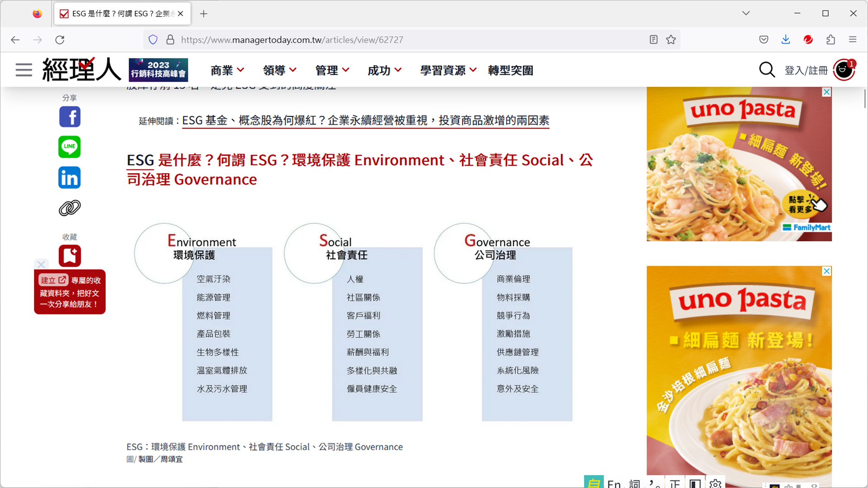The width and height of the screenshot is (868, 488).
Task: Click 建立 folder link in red tooltip
Action: coord(53,280)
